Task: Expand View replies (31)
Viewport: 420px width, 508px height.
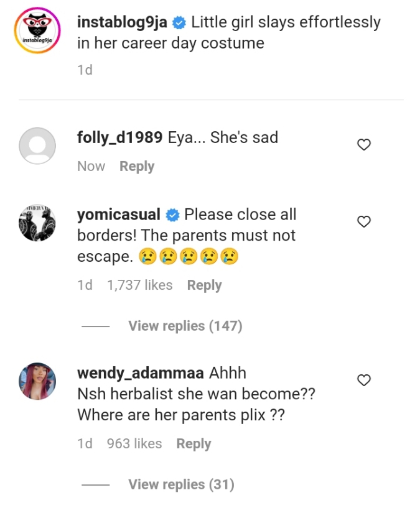Action: 181,484
